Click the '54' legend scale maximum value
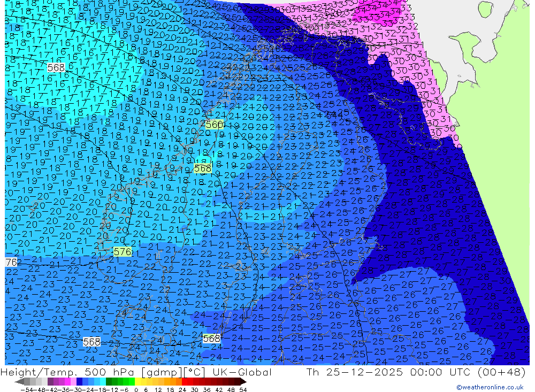Image resolution: width=535 pixels, height=392 pixels. click(x=243, y=390)
